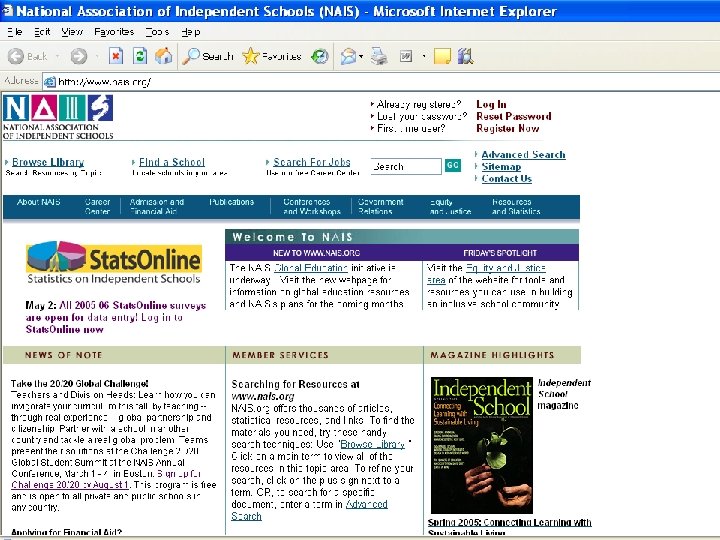Go to the Home page icon
Screen dimensions: 720x540
tap(163, 56)
